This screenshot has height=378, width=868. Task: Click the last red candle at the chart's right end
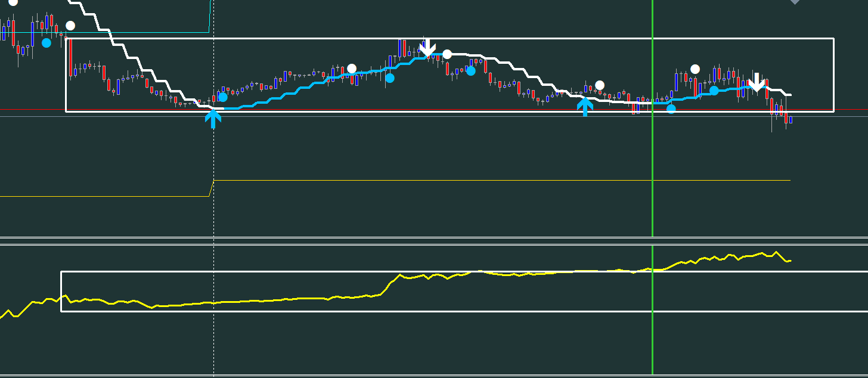pos(786,117)
